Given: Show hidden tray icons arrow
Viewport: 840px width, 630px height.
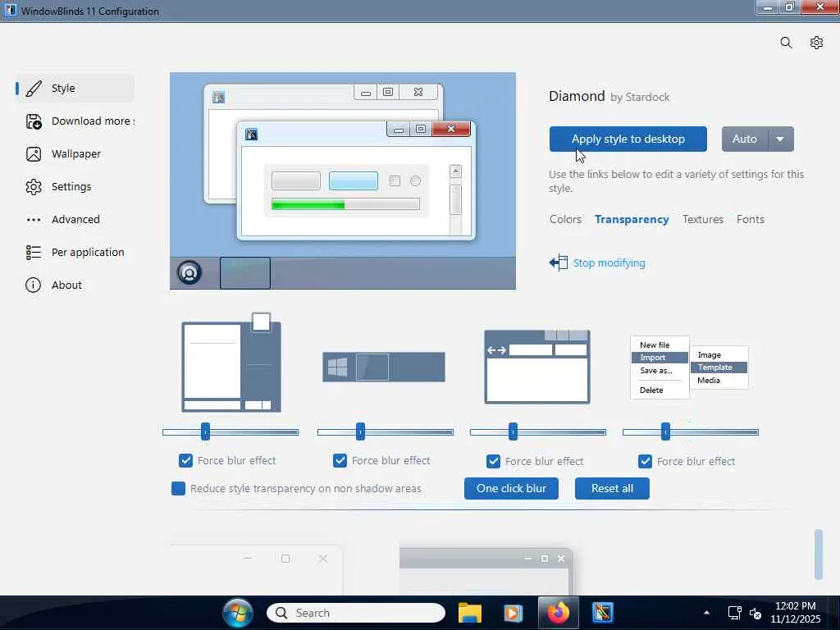Looking at the screenshot, I should point(706,612).
